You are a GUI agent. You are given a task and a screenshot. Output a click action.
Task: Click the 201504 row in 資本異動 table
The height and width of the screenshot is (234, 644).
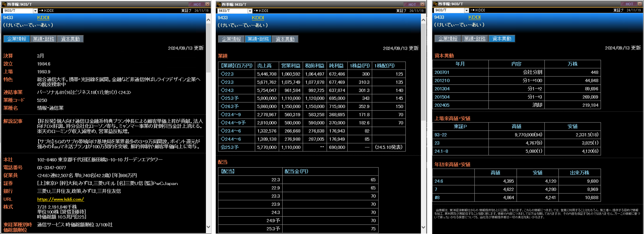pyautogui.click(x=517, y=97)
